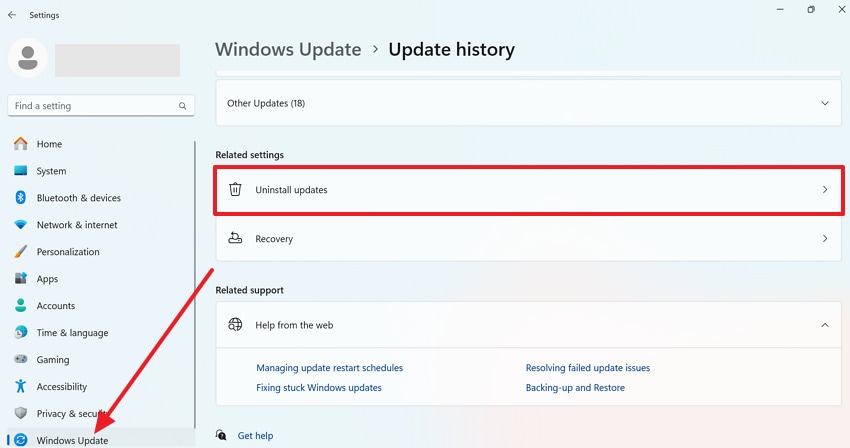Click the Uninstall updates label

[x=291, y=190]
